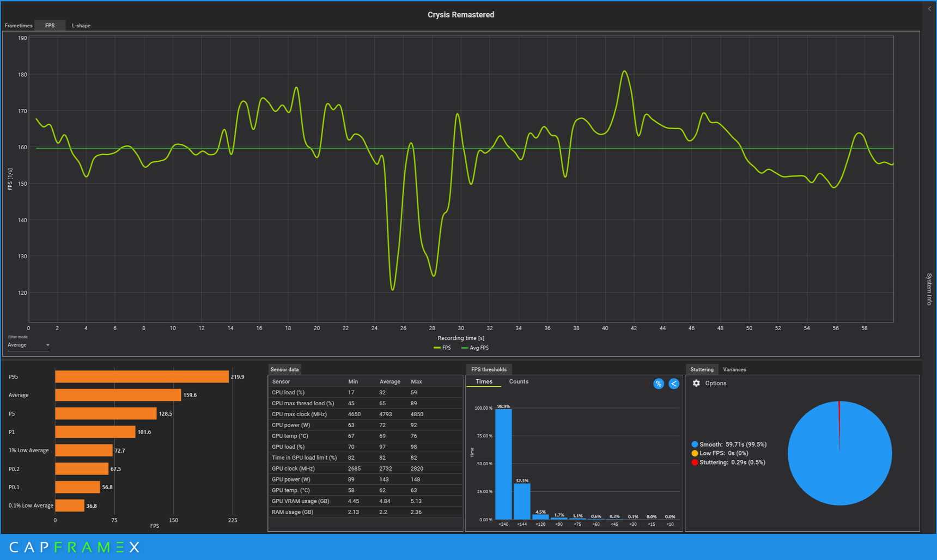
Task: Click the 0.1% Low Average bar
Action: point(70,506)
